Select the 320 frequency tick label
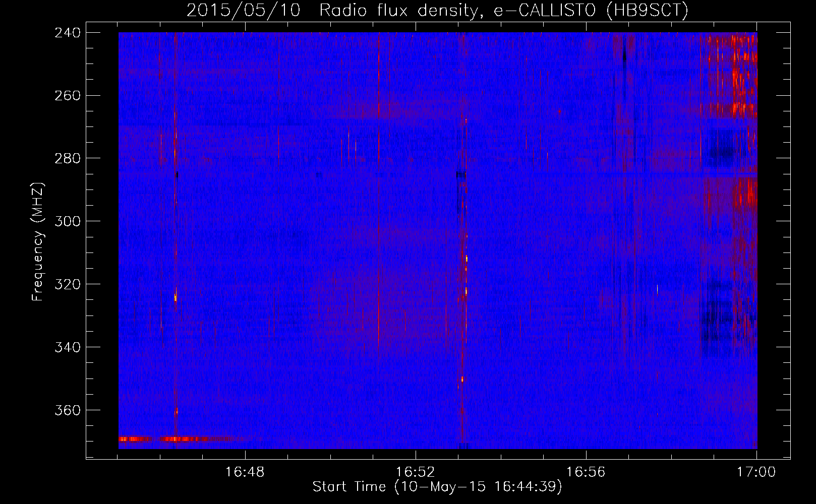The width and height of the screenshot is (816, 504). pos(68,285)
